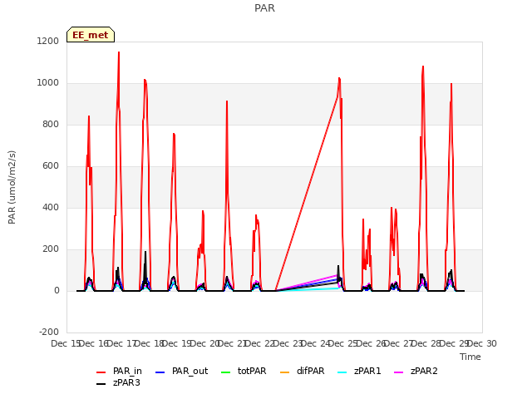Toggle the difPAR legend entry
This screenshot has width=532, height=399.
coord(303,372)
